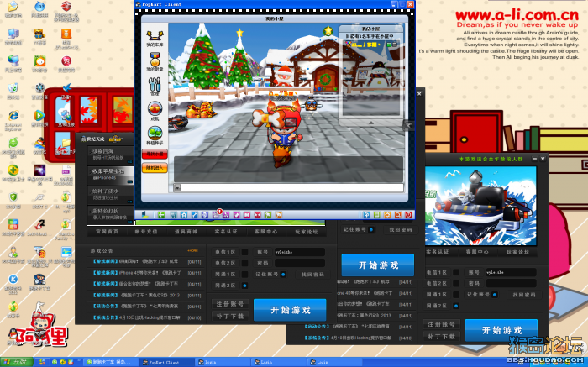Click the plant seeds tree icon
The height and width of the screenshot is (367, 588).
point(155,136)
